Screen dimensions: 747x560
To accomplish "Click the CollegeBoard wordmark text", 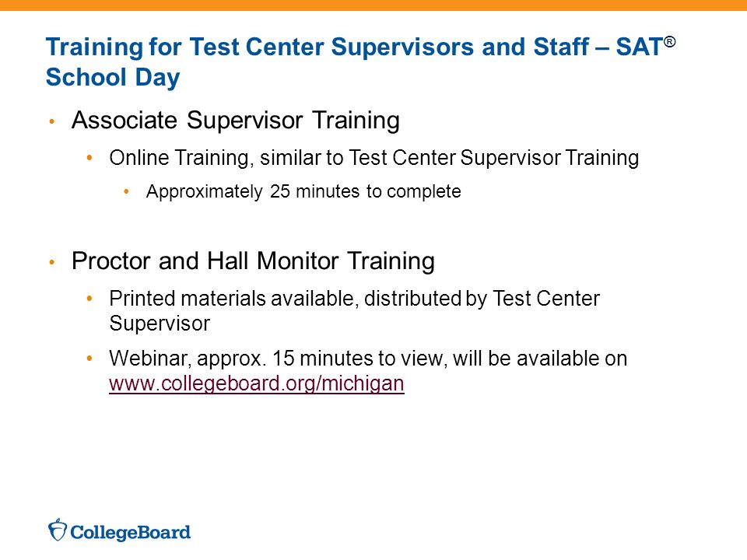I will 130,532.
